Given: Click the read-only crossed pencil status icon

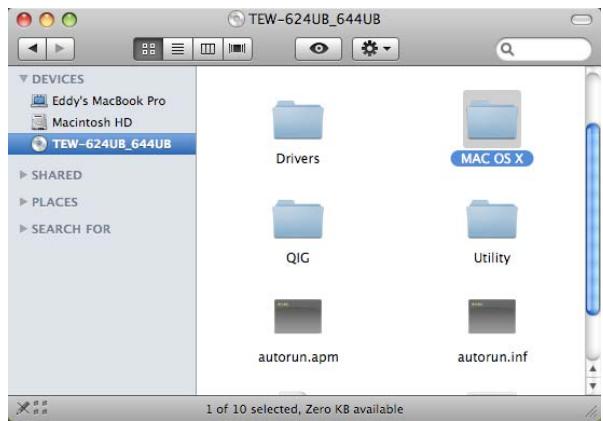Looking at the screenshot, I should pos(23,408).
